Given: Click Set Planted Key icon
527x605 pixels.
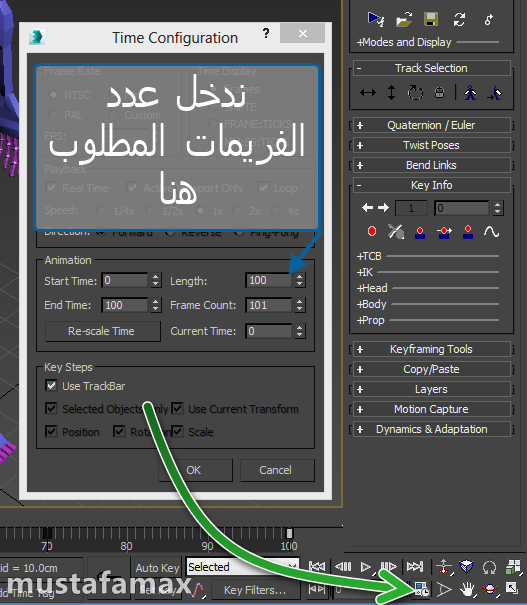Looking at the screenshot, I should [420, 232].
